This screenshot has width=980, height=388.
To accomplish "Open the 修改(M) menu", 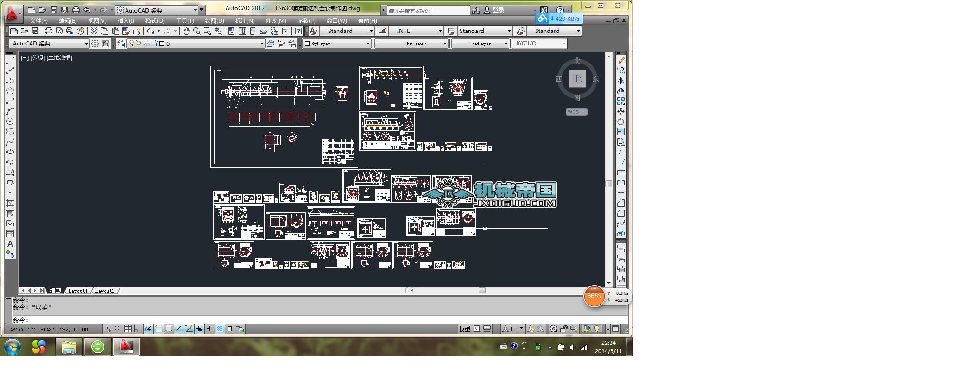I will coord(276,21).
